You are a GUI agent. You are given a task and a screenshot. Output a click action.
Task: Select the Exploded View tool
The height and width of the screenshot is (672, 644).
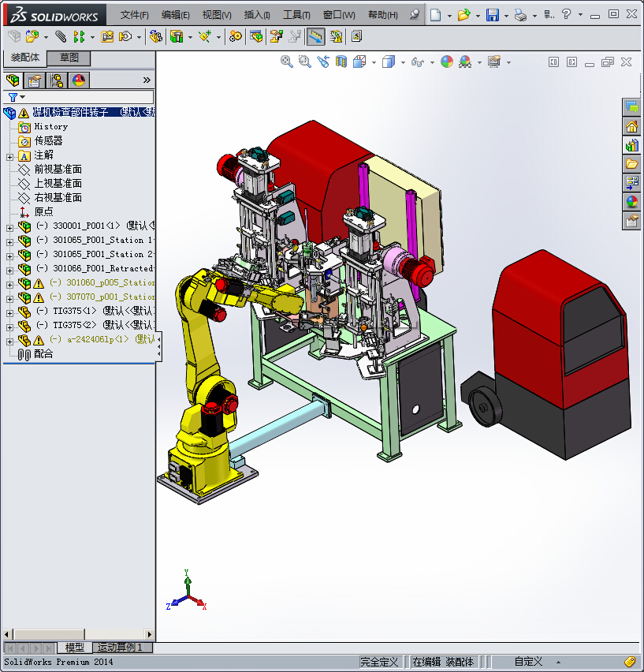point(276,37)
